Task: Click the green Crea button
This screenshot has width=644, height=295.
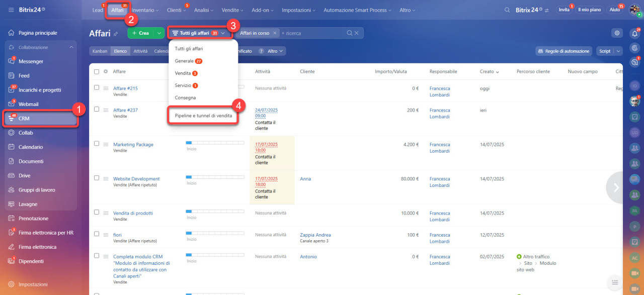Action: click(140, 33)
